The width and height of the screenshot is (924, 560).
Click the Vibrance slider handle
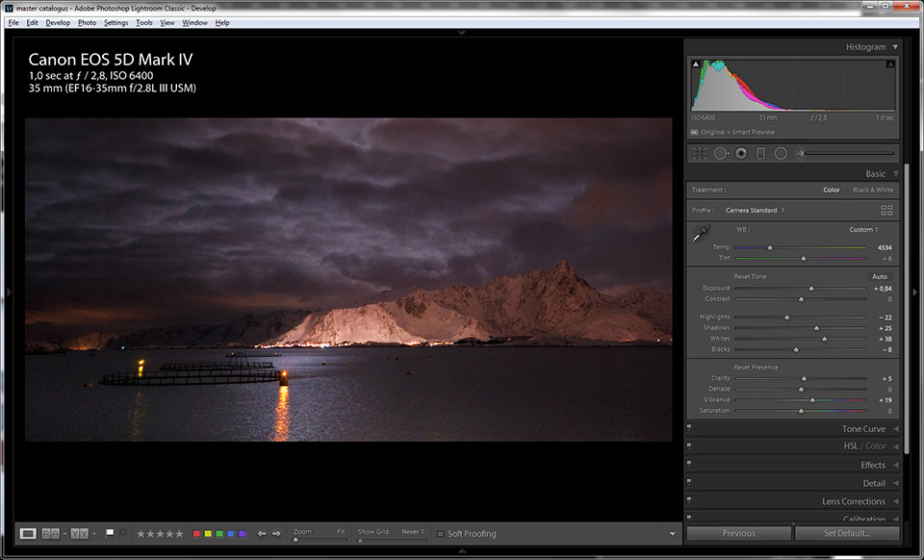812,400
